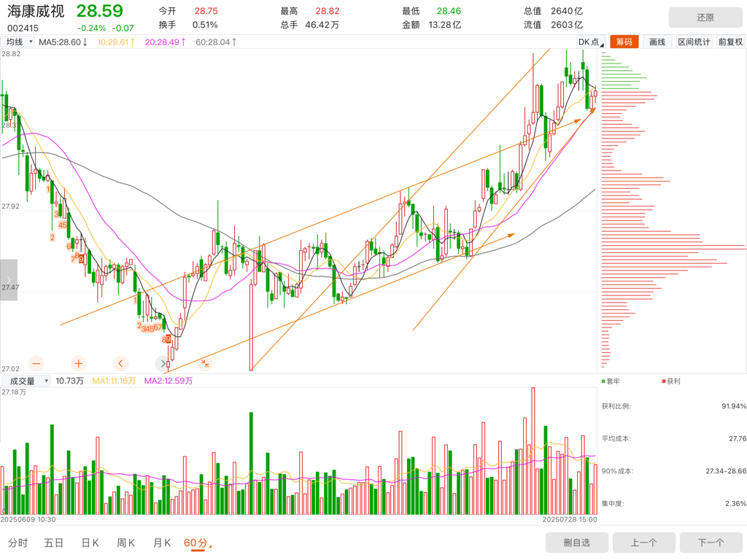
Task: Activate the 画线 drawing tool
Action: pos(657,42)
